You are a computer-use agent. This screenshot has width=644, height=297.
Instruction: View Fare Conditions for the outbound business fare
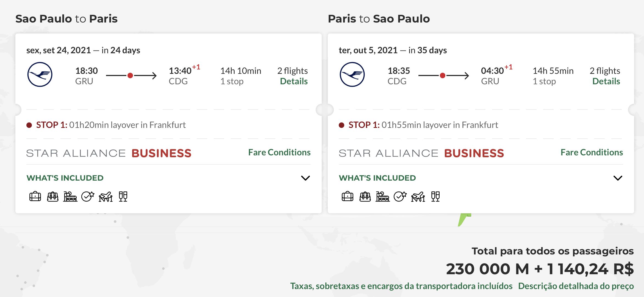point(279,152)
